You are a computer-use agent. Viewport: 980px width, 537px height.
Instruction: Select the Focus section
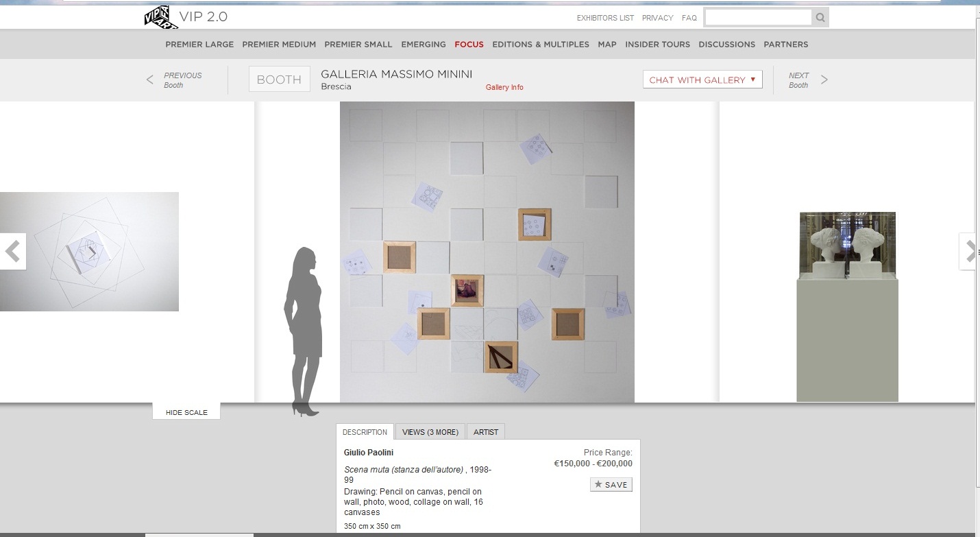click(469, 44)
